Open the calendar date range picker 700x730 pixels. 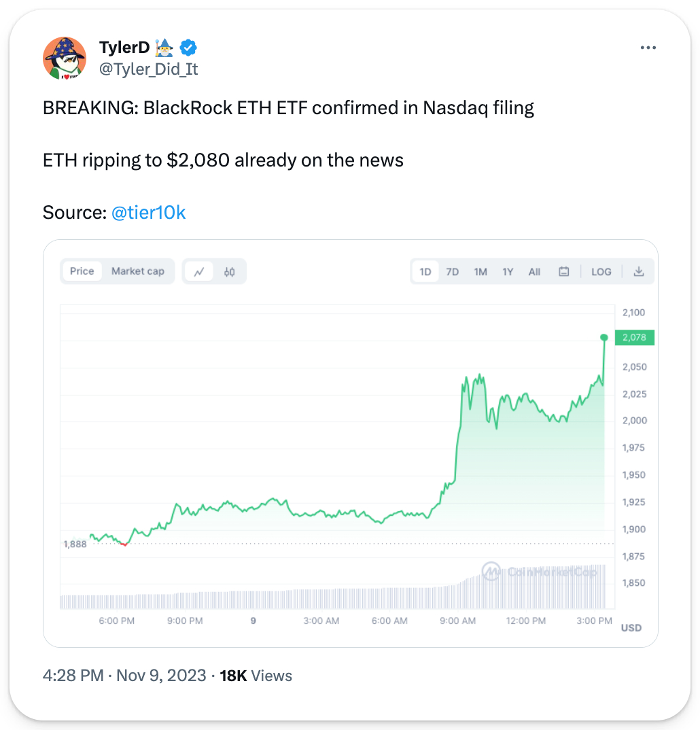(x=563, y=271)
